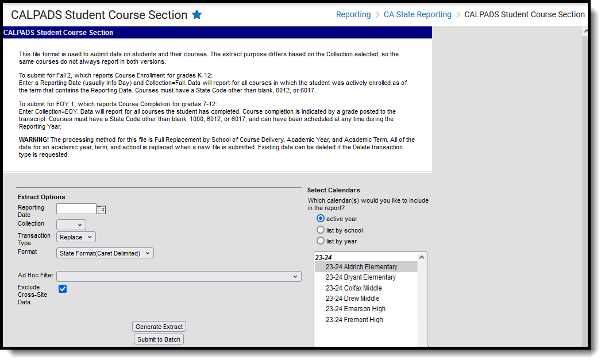Open CA State Reporting breadcrumb
Screen dimensions: 605x364
pos(417,15)
